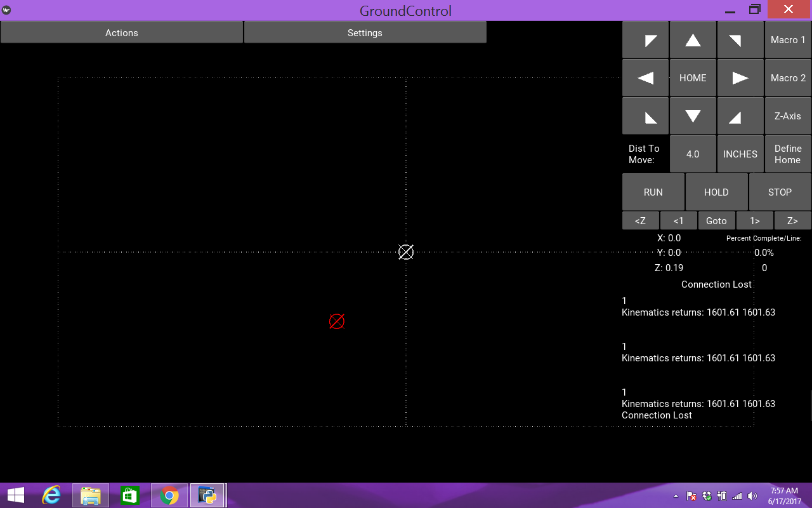Start the cut with RUN
812x508 pixels.
point(653,192)
